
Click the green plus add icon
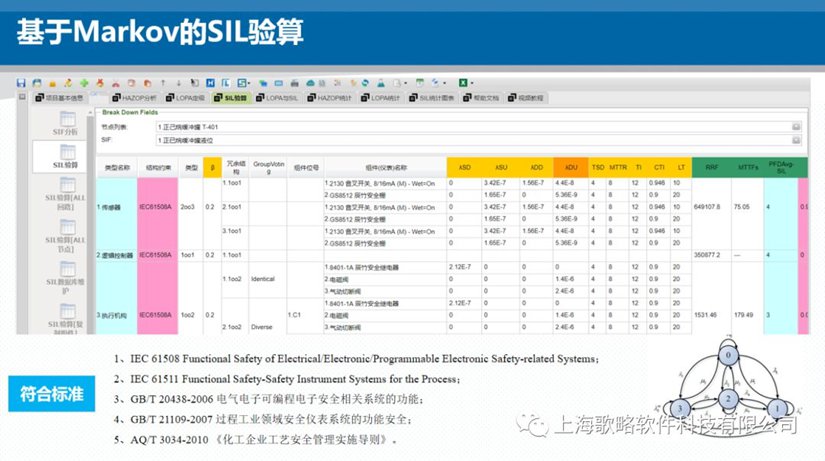[x=84, y=83]
